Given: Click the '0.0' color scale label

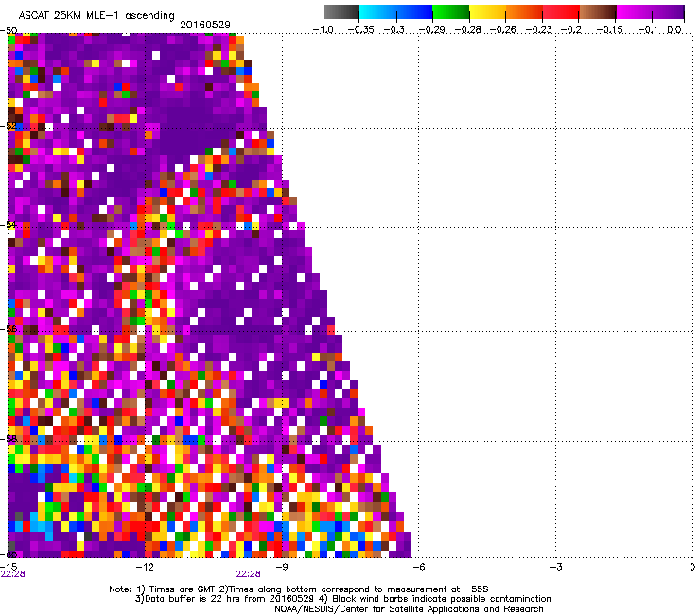Looking at the screenshot, I should [674, 30].
